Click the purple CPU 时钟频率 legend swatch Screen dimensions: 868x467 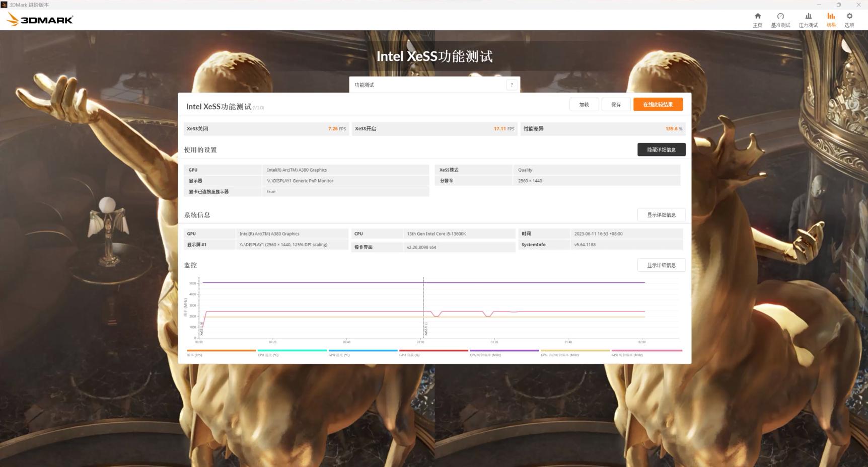[504, 350]
